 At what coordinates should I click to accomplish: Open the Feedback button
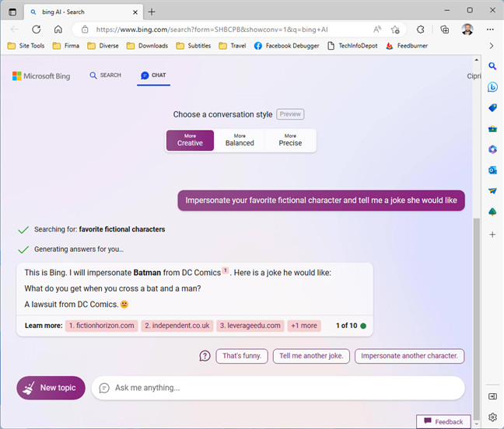tap(443, 421)
